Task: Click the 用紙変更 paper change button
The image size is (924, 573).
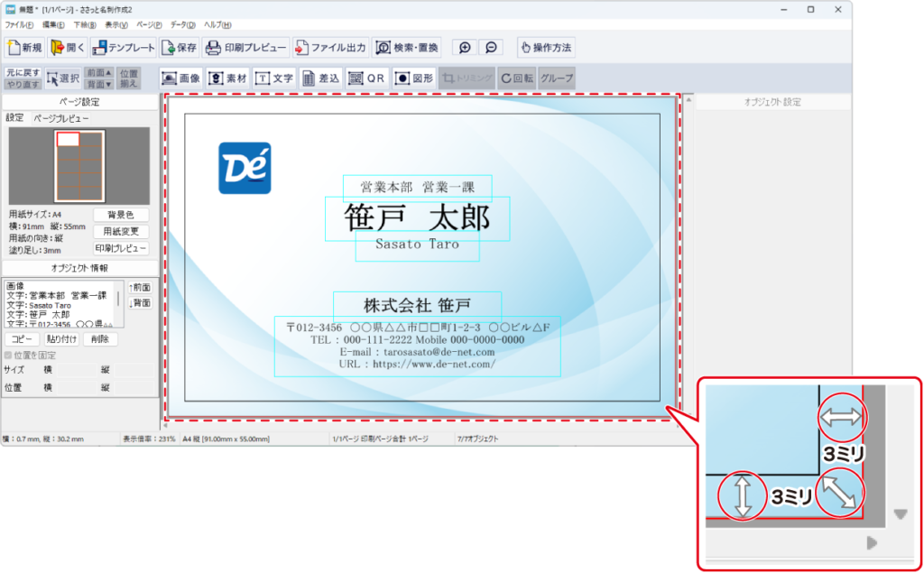Action: coord(121,232)
